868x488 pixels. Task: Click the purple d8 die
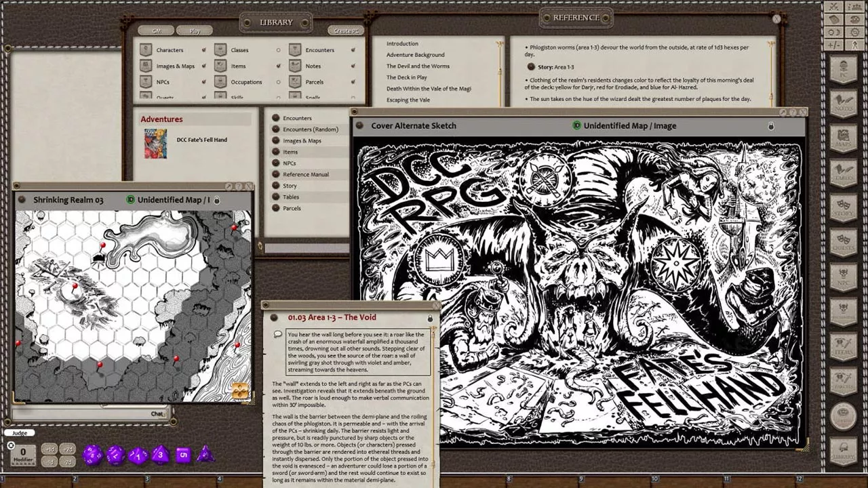point(160,454)
